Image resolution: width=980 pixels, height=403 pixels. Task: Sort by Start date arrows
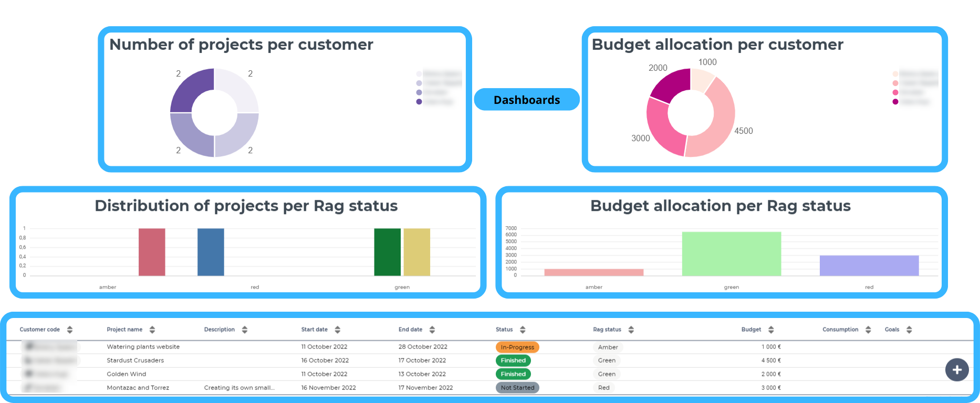[338, 330]
